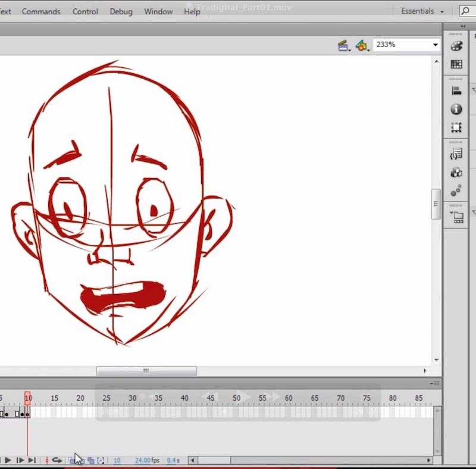Edit the frame rate value of 24.00 fps
The width and height of the screenshot is (476, 469).
point(146,460)
